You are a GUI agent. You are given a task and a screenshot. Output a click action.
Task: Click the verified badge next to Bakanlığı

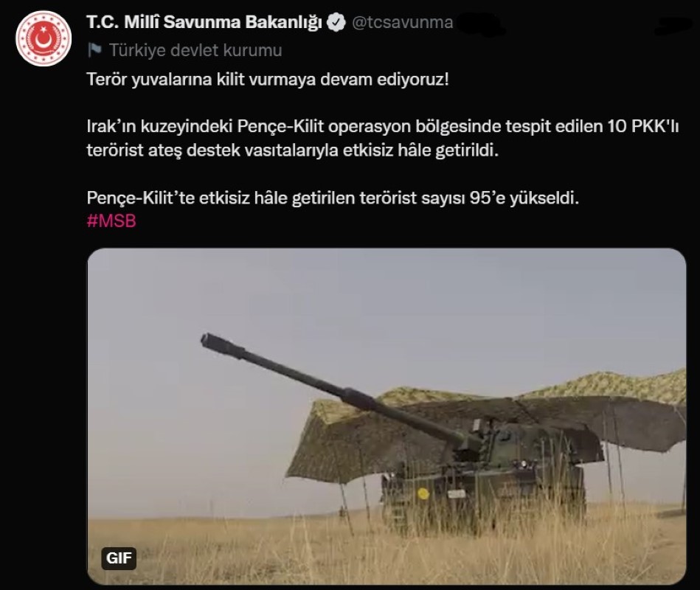click(336, 22)
